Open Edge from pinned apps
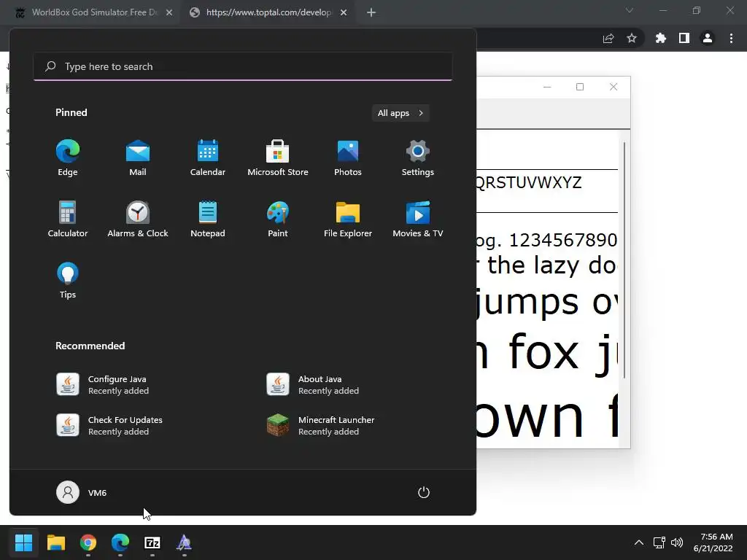This screenshot has height=560, width=747. (x=68, y=158)
